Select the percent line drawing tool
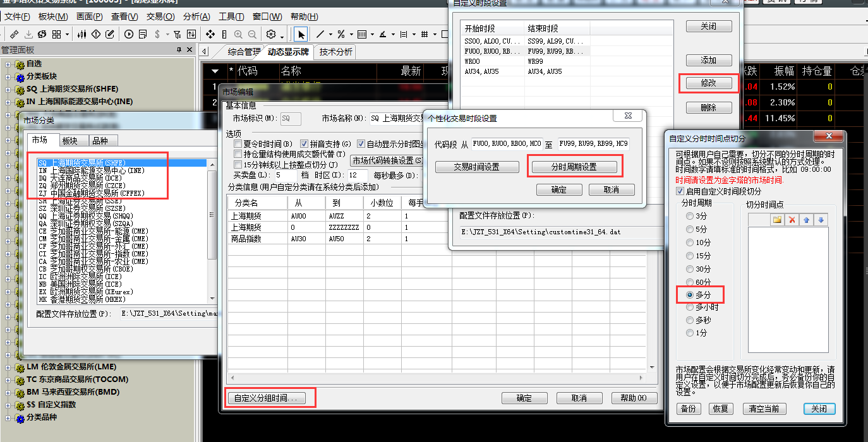 [341, 34]
